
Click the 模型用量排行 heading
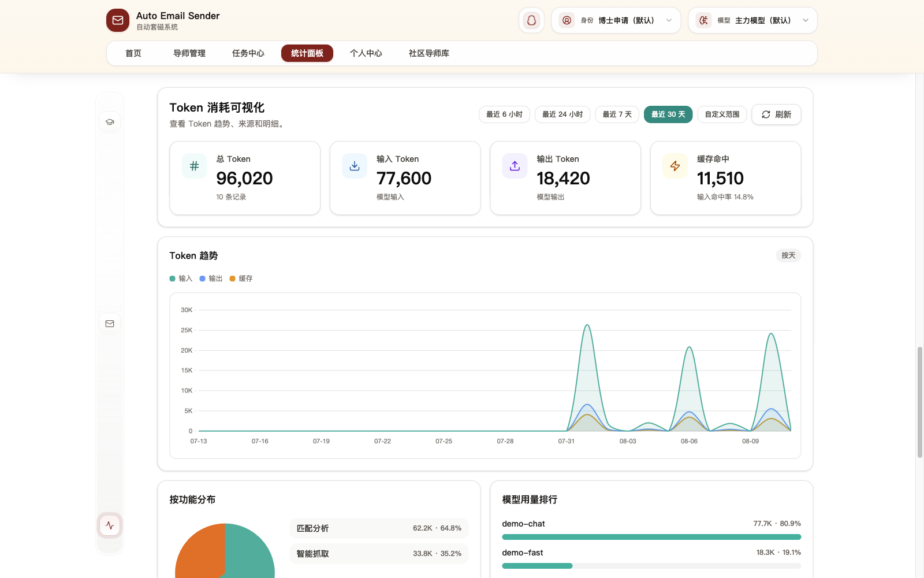click(x=530, y=499)
